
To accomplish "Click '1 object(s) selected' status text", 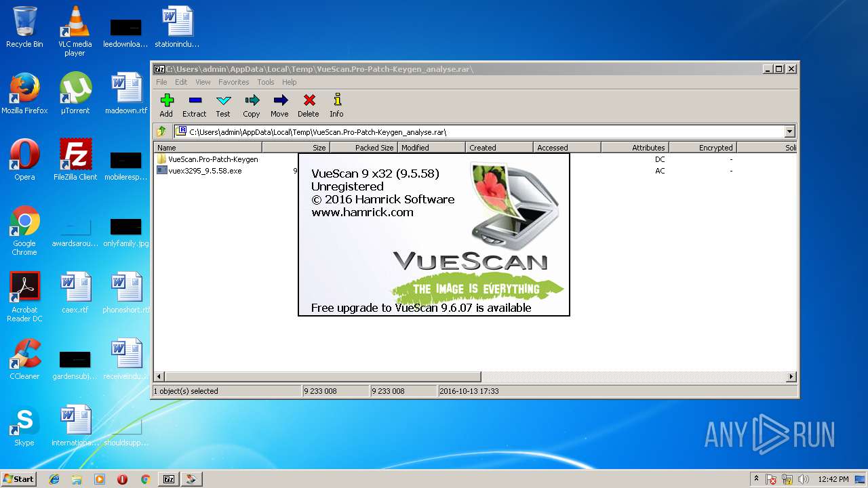I will tap(185, 391).
